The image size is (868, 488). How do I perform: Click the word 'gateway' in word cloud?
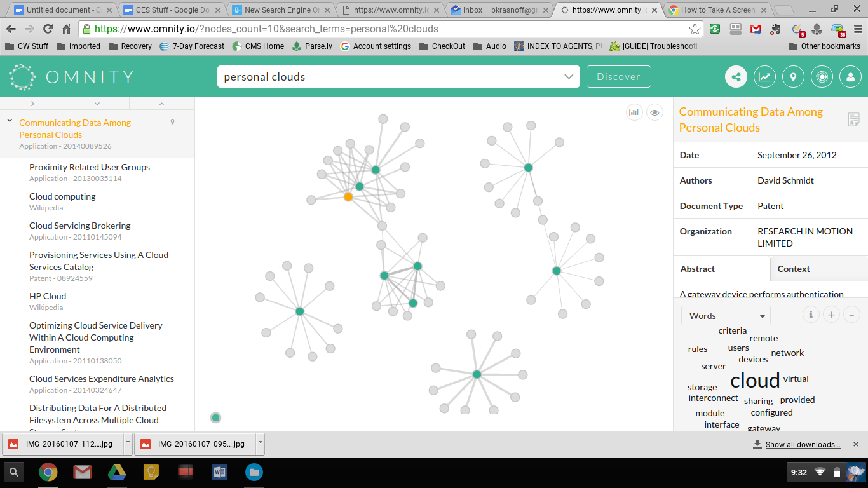tap(764, 428)
